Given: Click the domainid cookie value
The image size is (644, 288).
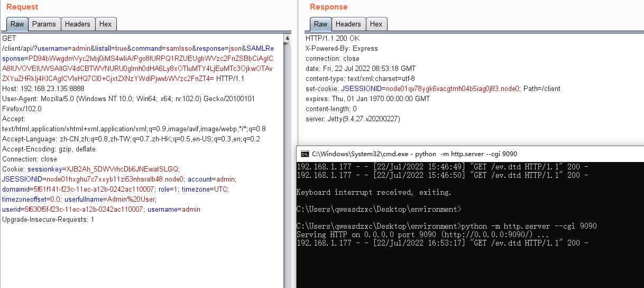Looking at the screenshot, I should 95,190.
